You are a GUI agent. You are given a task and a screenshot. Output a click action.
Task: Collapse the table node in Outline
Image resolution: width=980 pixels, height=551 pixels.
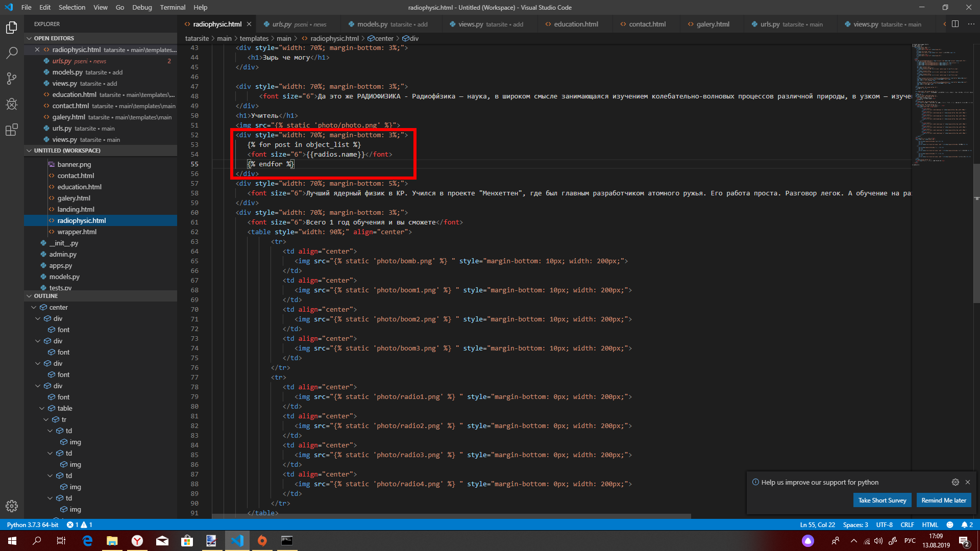[42, 408]
